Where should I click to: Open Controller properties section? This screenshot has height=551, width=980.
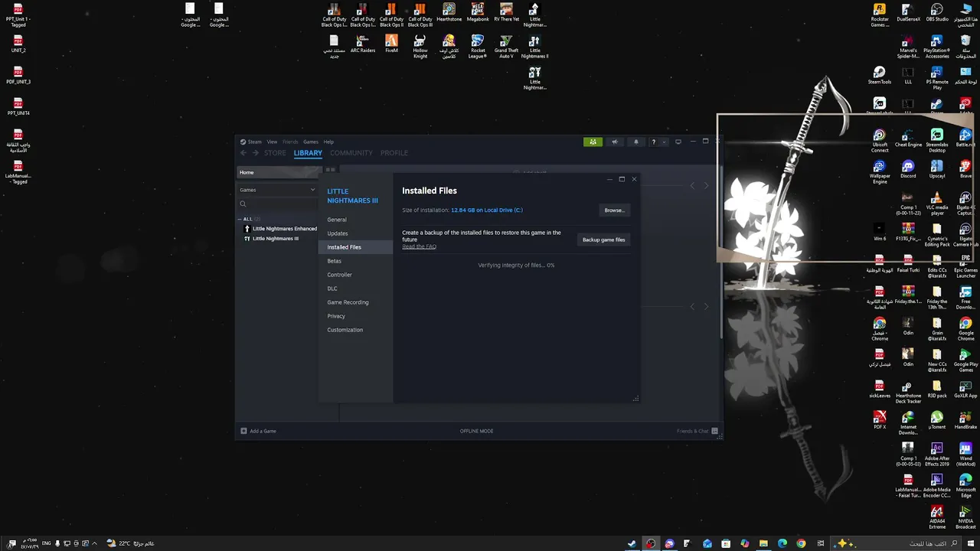tap(339, 275)
